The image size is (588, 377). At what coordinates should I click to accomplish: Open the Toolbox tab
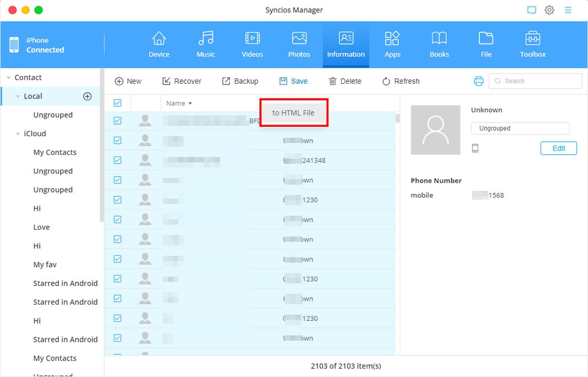click(532, 45)
